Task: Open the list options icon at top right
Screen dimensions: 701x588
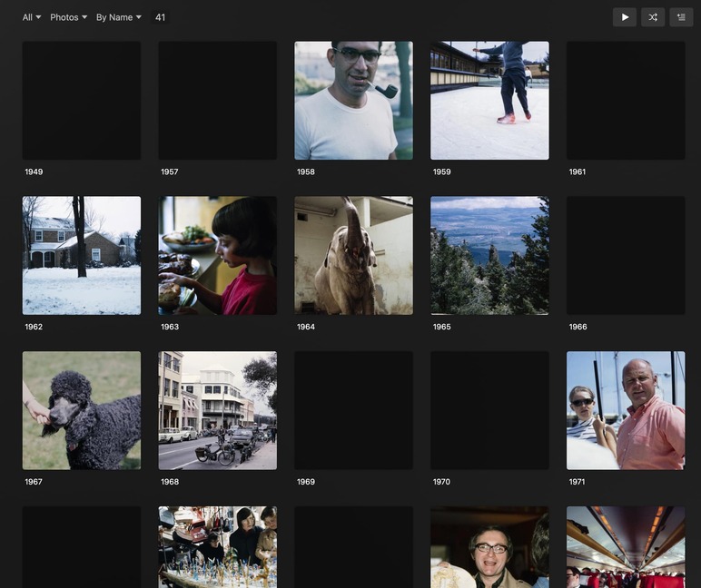Action: pos(681,17)
